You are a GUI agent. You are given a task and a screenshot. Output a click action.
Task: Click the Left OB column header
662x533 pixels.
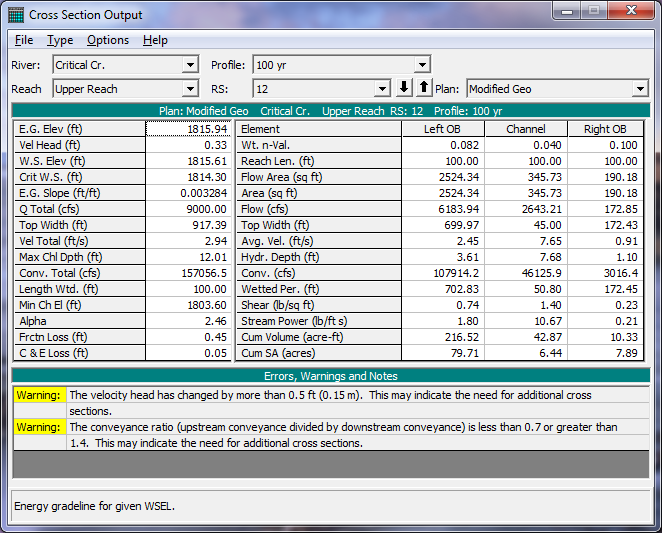click(x=443, y=129)
